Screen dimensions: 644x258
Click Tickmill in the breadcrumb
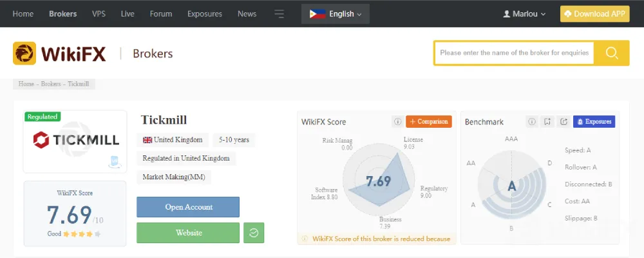pos(79,84)
